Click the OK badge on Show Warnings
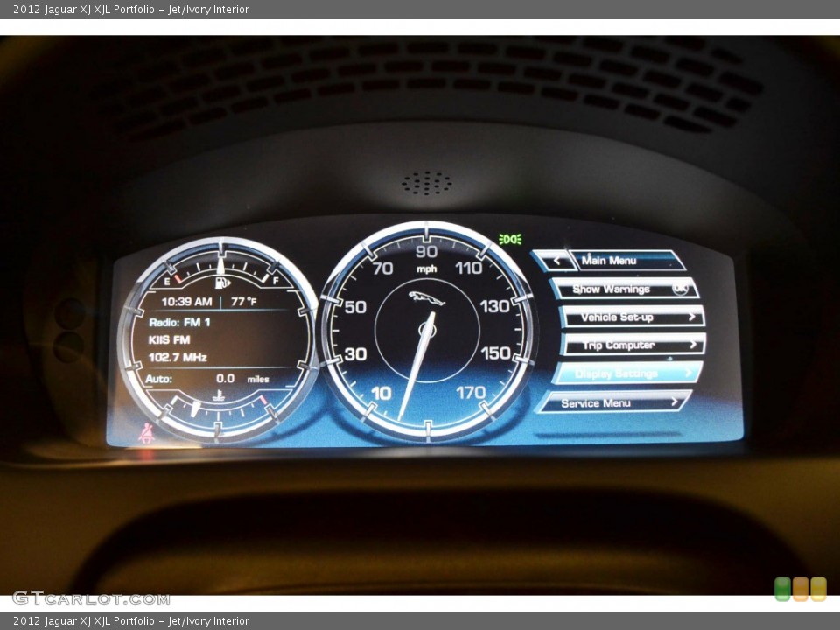840x630 pixels. 680,288
